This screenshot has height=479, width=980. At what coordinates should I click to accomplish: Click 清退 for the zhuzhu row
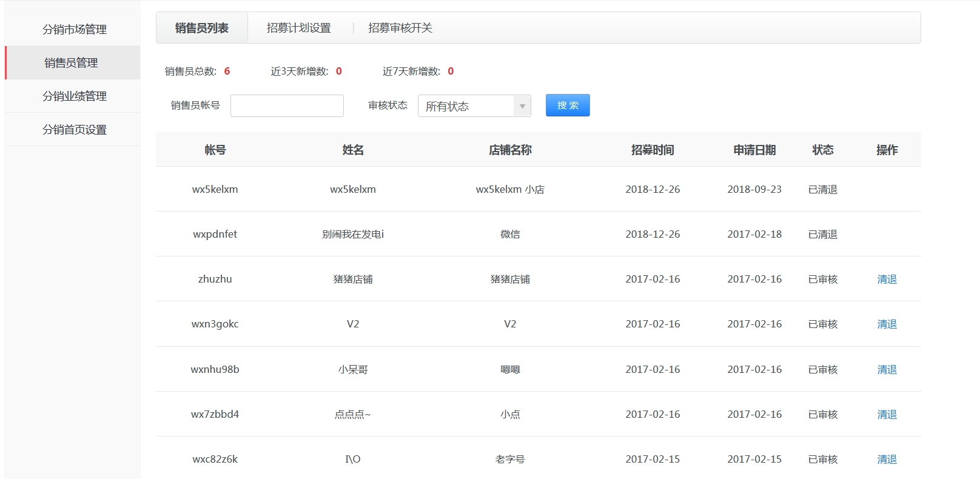click(887, 279)
